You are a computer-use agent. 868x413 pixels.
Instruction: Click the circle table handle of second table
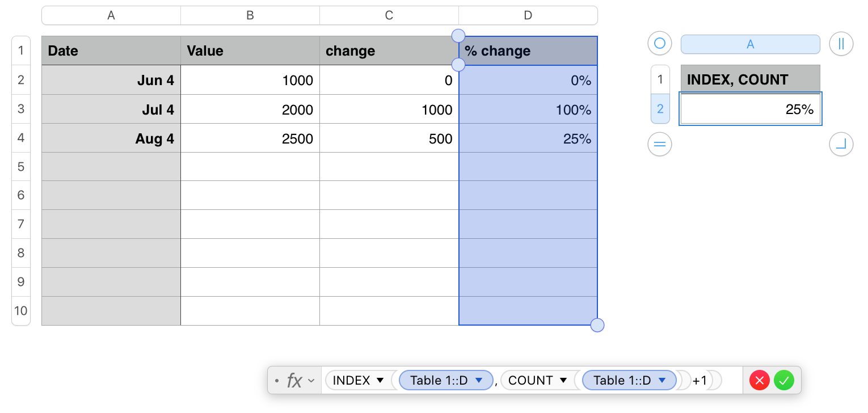[x=659, y=44]
